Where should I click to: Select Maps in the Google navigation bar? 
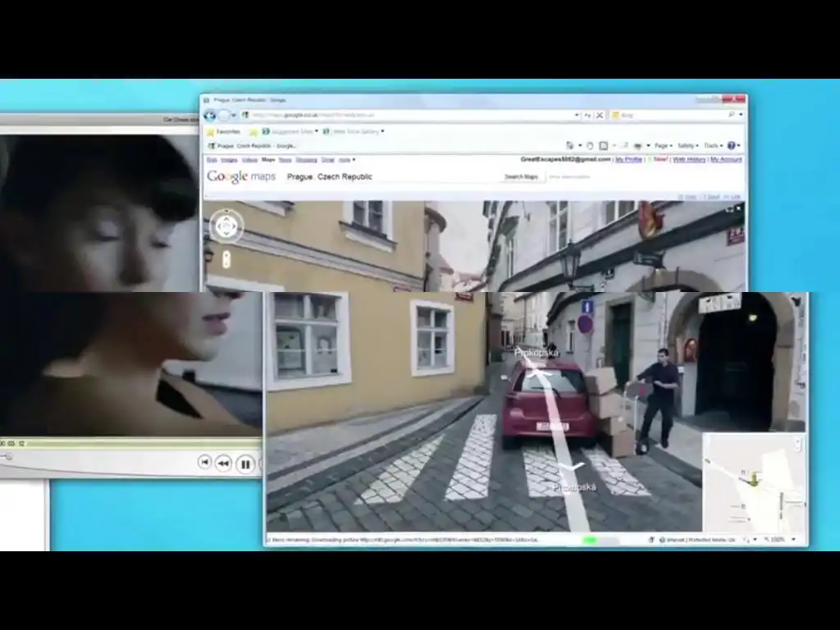(268, 160)
